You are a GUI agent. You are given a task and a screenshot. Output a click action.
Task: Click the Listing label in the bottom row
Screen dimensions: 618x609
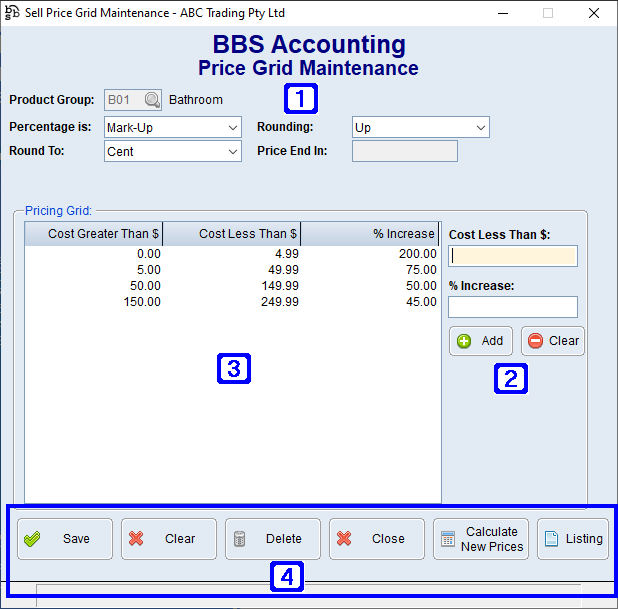(x=584, y=539)
